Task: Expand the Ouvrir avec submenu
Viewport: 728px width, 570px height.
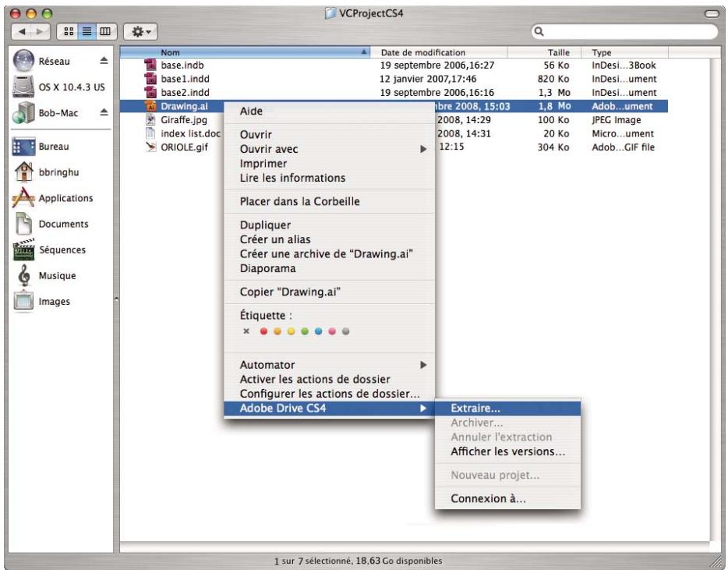Action: 329,149
